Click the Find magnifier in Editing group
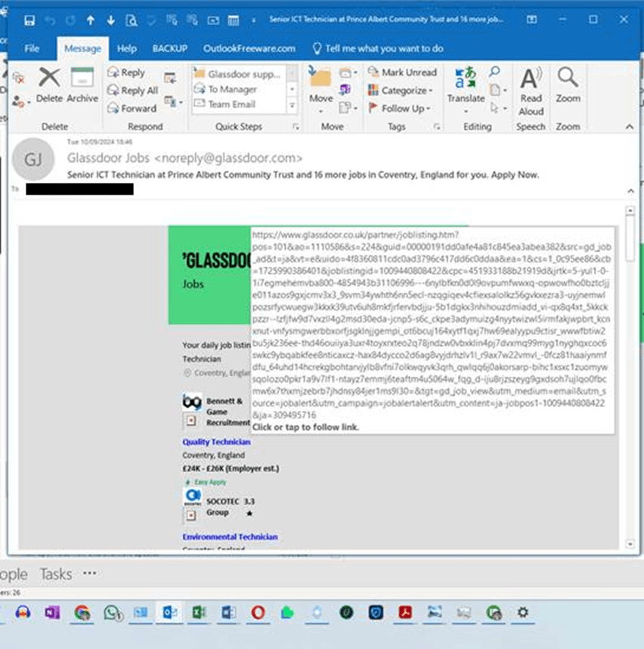This screenshot has height=649, width=644. click(494, 72)
